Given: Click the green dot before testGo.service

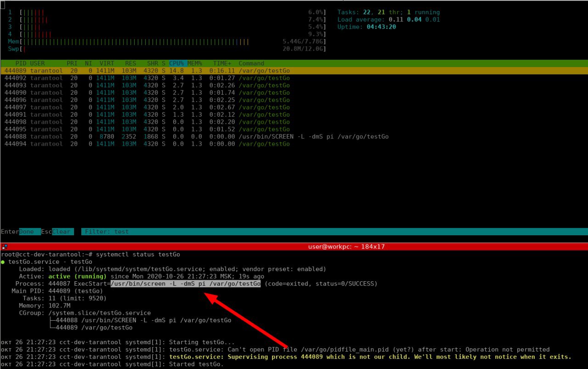Looking at the screenshot, I should click(x=3, y=261).
